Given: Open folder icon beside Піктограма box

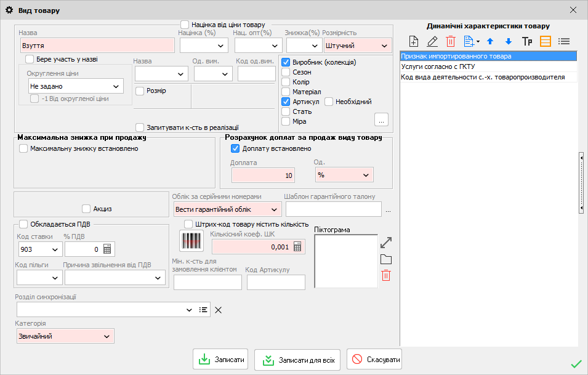Looking at the screenshot, I should pos(386,259).
